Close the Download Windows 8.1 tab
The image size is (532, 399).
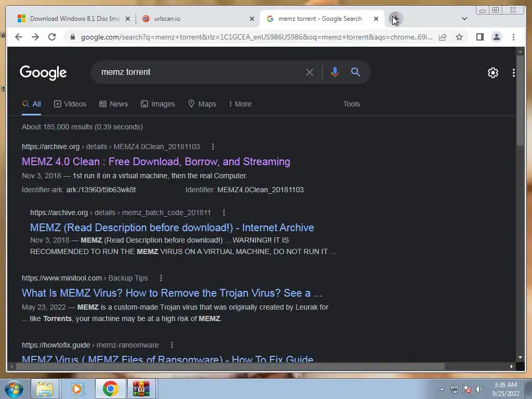click(128, 19)
